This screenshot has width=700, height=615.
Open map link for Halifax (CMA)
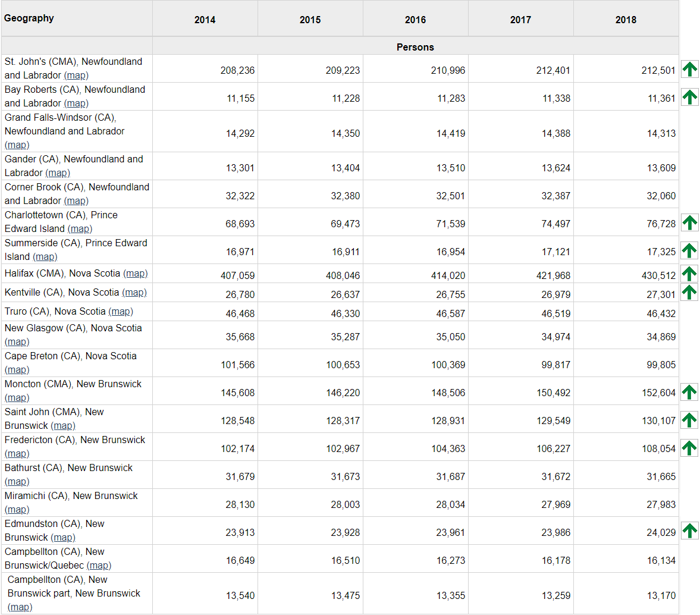tap(135, 274)
